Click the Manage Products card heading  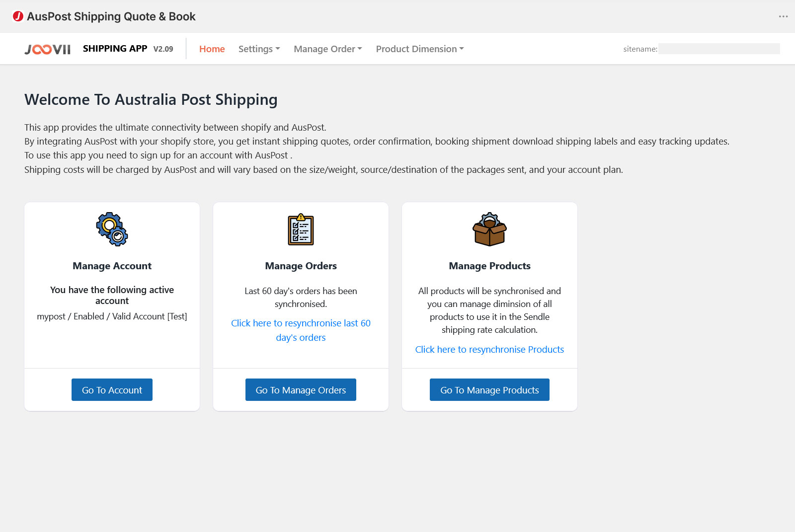click(489, 266)
